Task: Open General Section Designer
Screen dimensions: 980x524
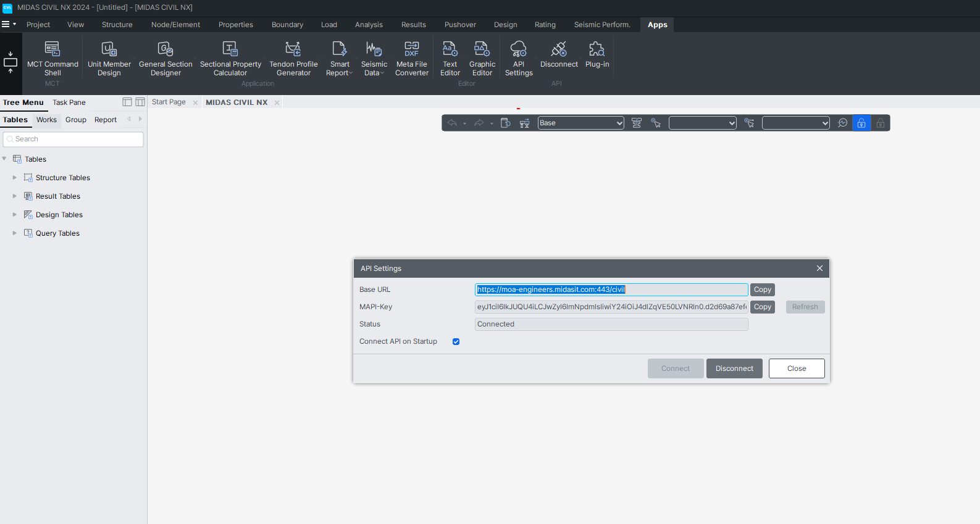Action: pos(165,59)
